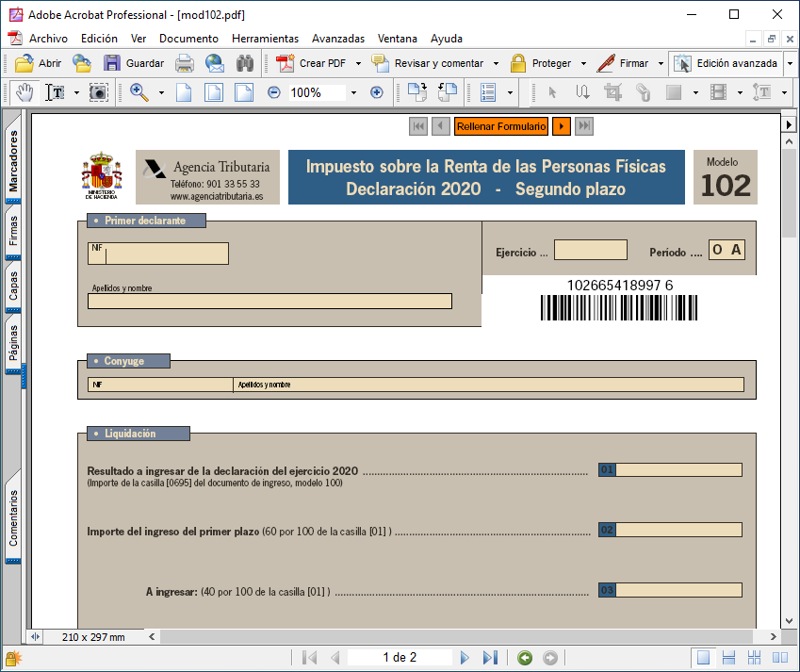Image resolution: width=800 pixels, height=672 pixels.
Task: Open a file with Abrir button
Action: click(39, 63)
